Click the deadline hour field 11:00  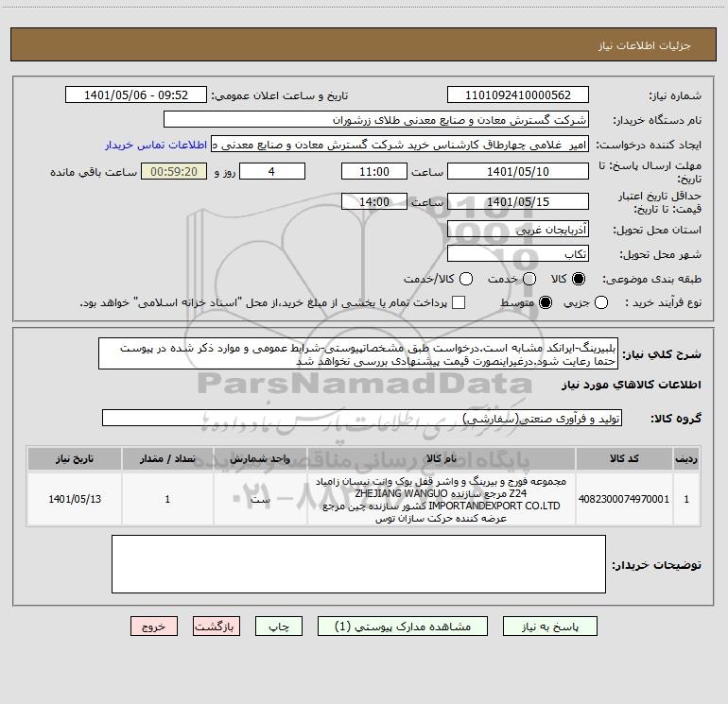tap(374, 172)
